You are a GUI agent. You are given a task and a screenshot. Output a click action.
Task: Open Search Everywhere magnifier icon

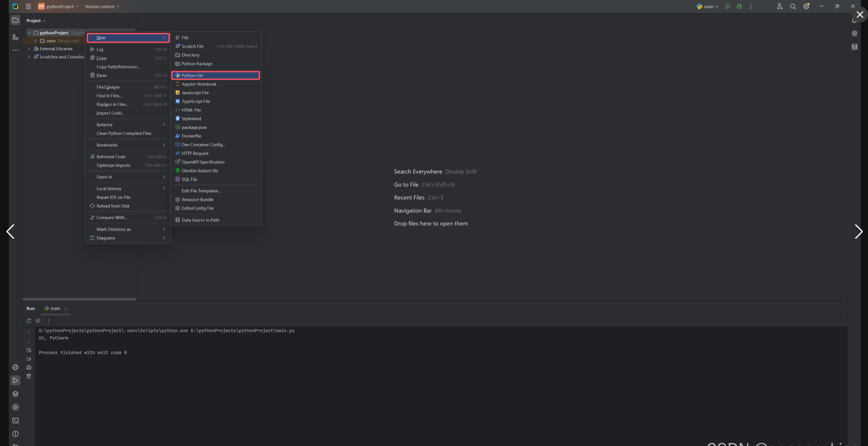tap(793, 6)
